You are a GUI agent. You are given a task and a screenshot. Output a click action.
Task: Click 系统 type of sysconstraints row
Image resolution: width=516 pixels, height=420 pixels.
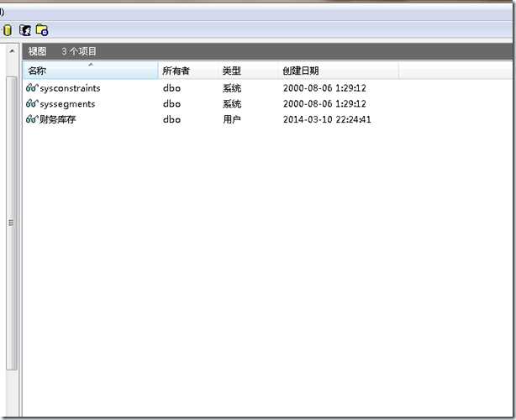[x=232, y=88]
